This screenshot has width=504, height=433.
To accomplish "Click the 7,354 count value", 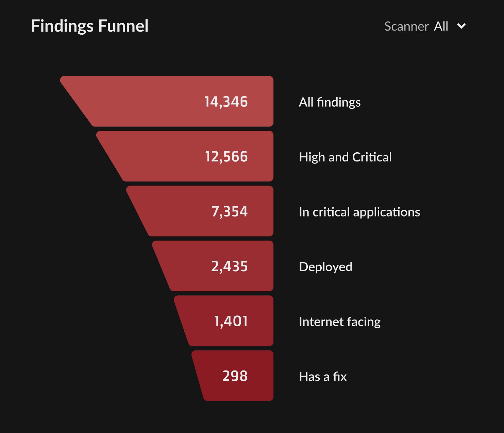I will click(x=230, y=211).
